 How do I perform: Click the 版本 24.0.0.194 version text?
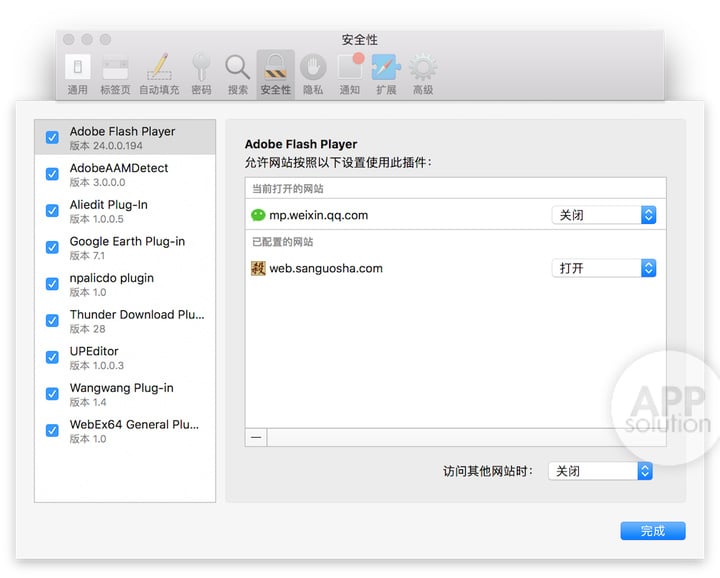[106, 146]
